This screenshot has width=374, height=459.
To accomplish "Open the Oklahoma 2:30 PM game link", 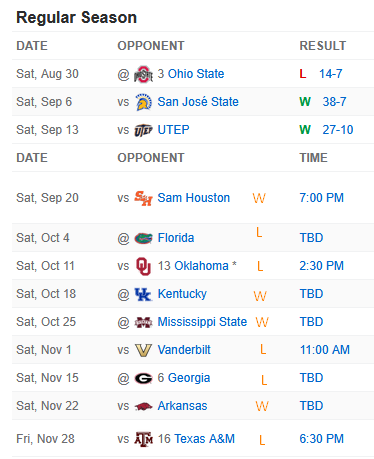I will click(x=321, y=266).
